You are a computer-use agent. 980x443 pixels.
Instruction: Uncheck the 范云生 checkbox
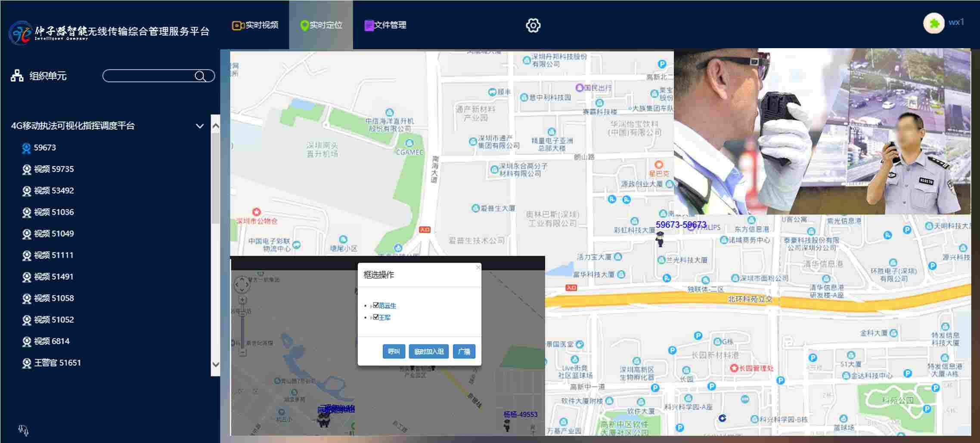point(376,305)
